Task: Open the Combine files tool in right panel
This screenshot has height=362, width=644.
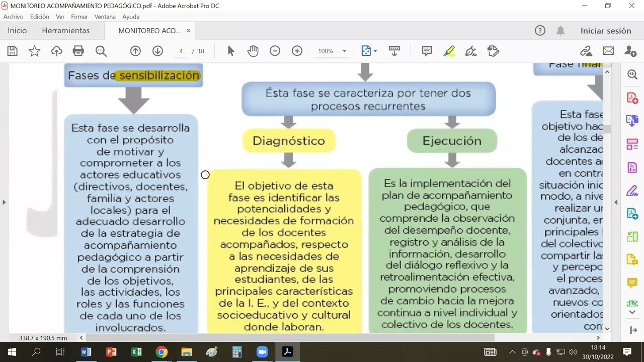Action: (632, 121)
